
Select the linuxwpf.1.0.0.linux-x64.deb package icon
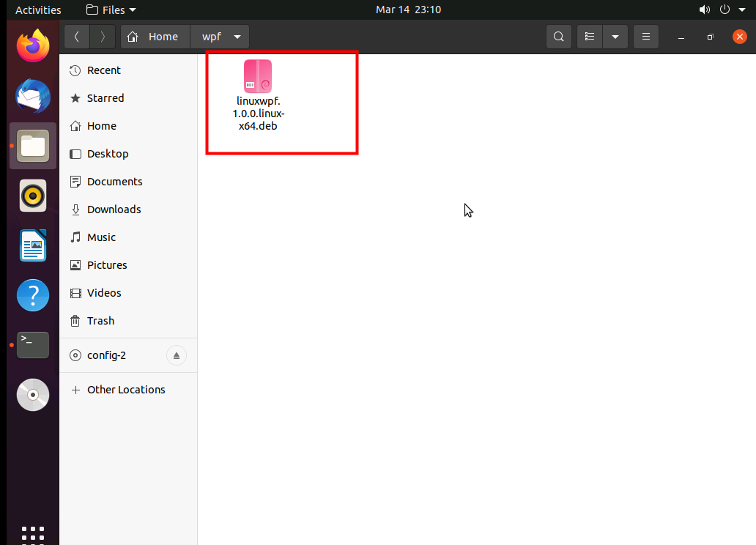tap(258, 76)
